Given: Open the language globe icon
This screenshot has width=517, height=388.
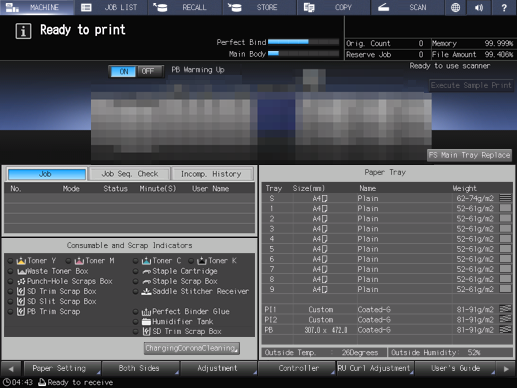Looking at the screenshot, I should (455, 7).
